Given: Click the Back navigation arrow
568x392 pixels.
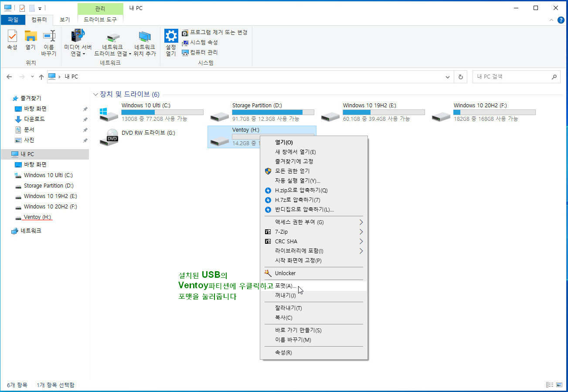Looking at the screenshot, I should point(9,77).
